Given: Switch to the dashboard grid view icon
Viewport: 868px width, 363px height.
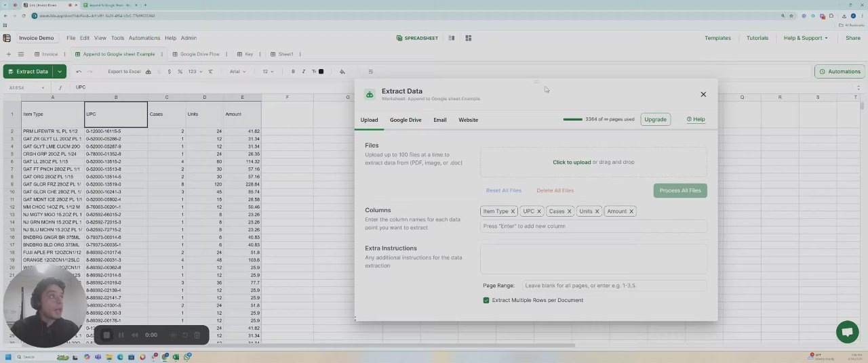Looking at the screenshot, I should (x=468, y=38).
